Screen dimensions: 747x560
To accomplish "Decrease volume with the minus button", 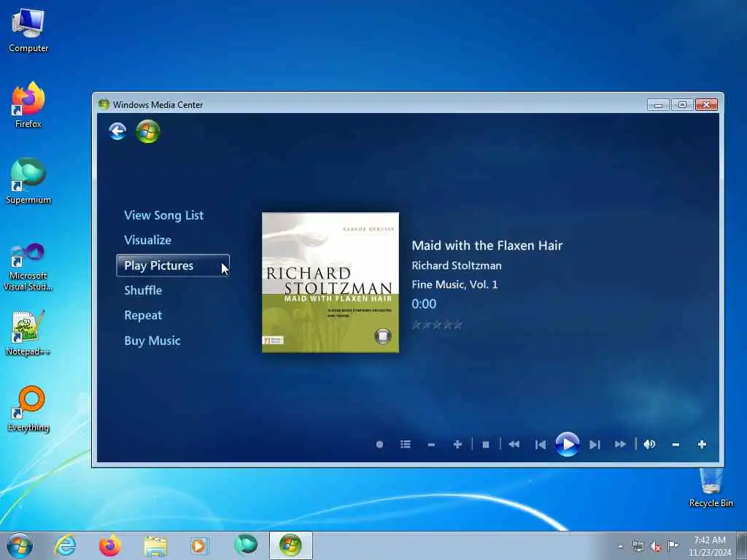I will tap(676, 445).
